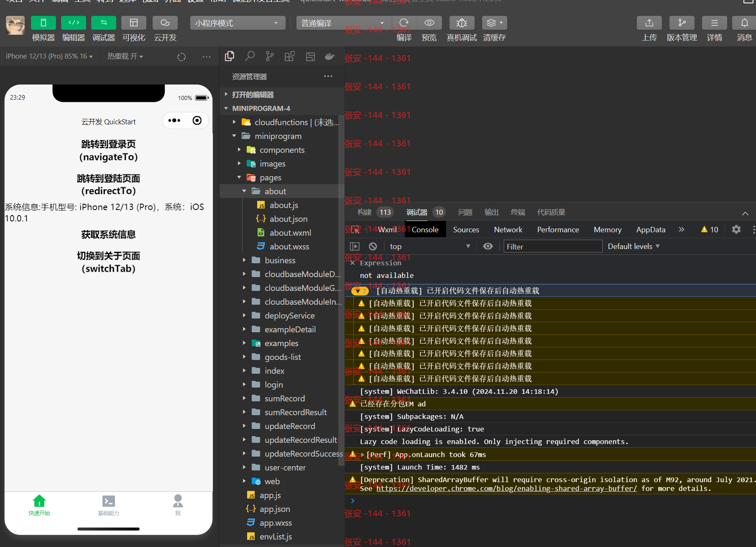The image size is (756, 547).
Task: Open the 普通编译 compile mode dropdown
Action: (x=344, y=23)
